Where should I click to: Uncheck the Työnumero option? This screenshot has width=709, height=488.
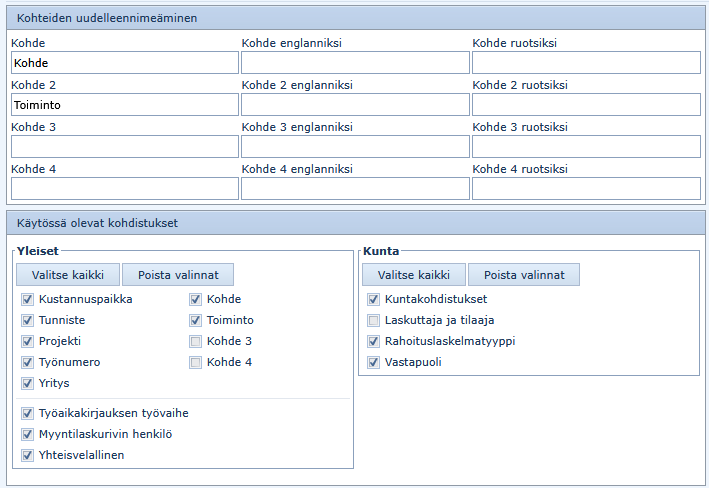[x=28, y=362]
